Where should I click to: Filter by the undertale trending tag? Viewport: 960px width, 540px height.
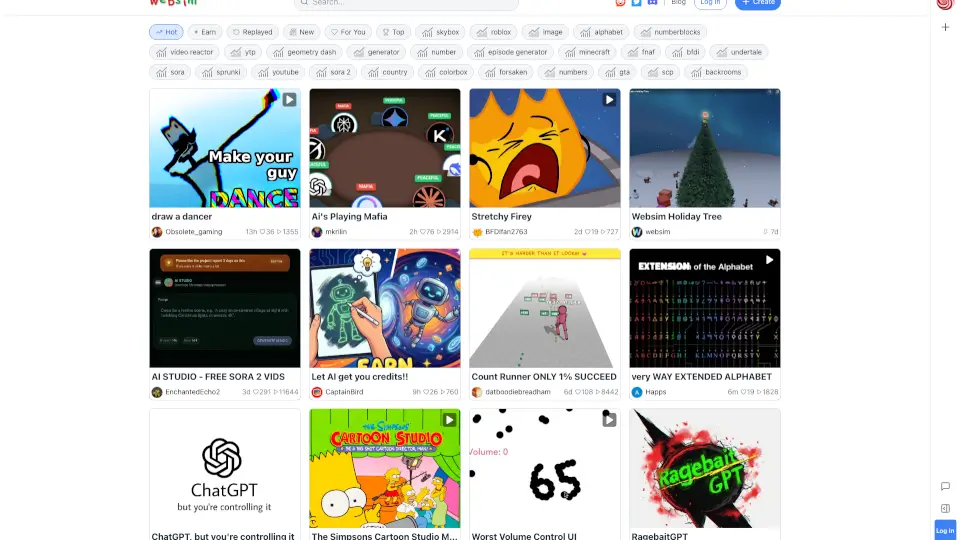tap(738, 52)
